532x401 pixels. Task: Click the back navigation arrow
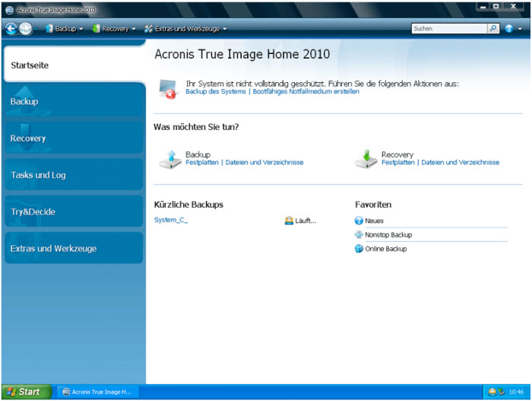(x=11, y=29)
